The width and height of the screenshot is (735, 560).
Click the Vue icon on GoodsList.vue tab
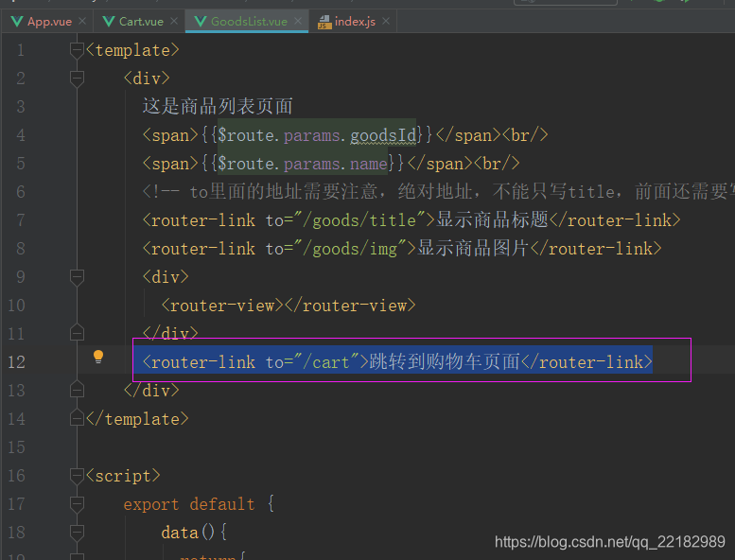coord(201,22)
